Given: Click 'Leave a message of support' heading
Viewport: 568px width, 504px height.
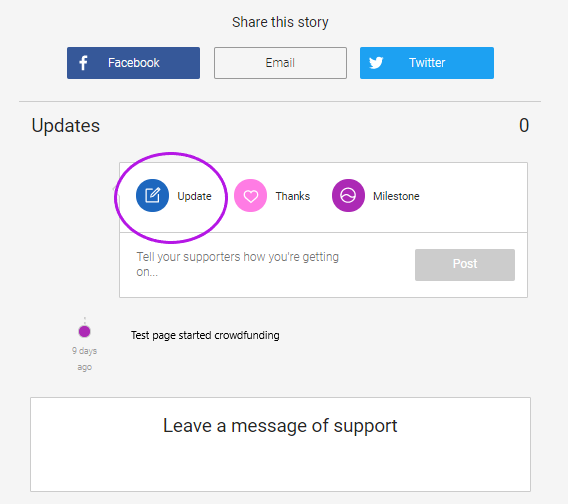Looking at the screenshot, I should tap(280, 426).
